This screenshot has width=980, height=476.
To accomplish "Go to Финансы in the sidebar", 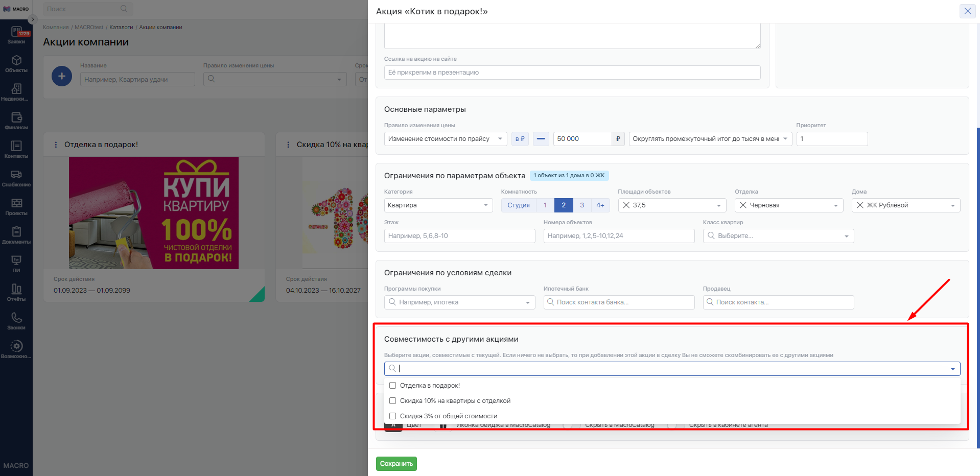I will coord(16,121).
